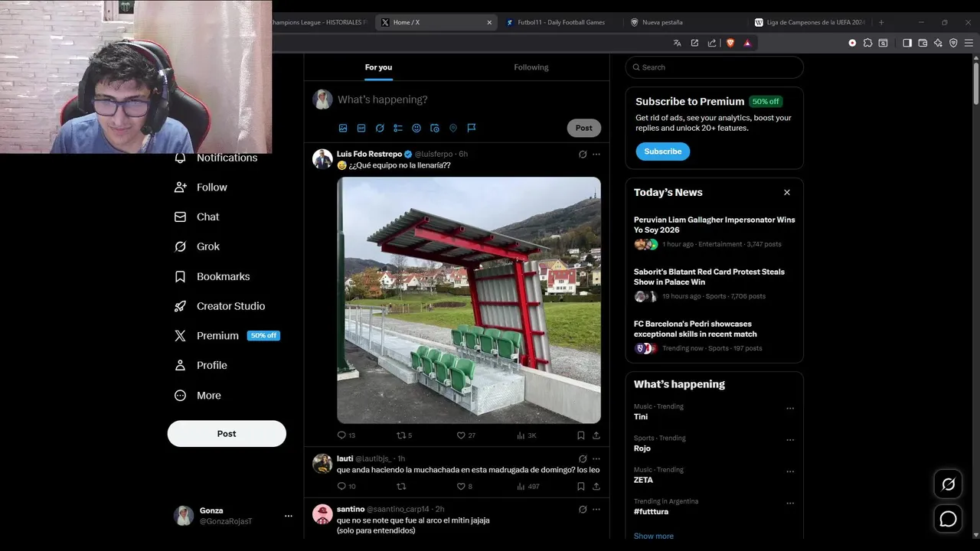Switch to the Following tab

coord(531,67)
